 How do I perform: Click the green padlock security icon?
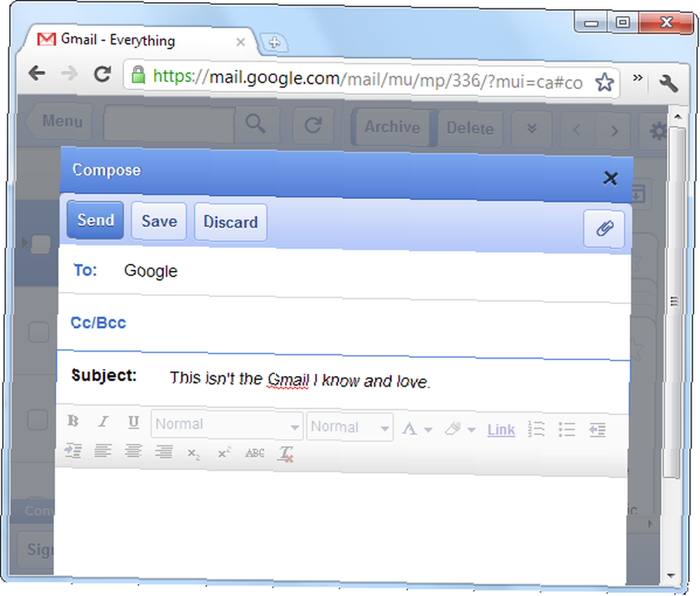tap(138, 75)
